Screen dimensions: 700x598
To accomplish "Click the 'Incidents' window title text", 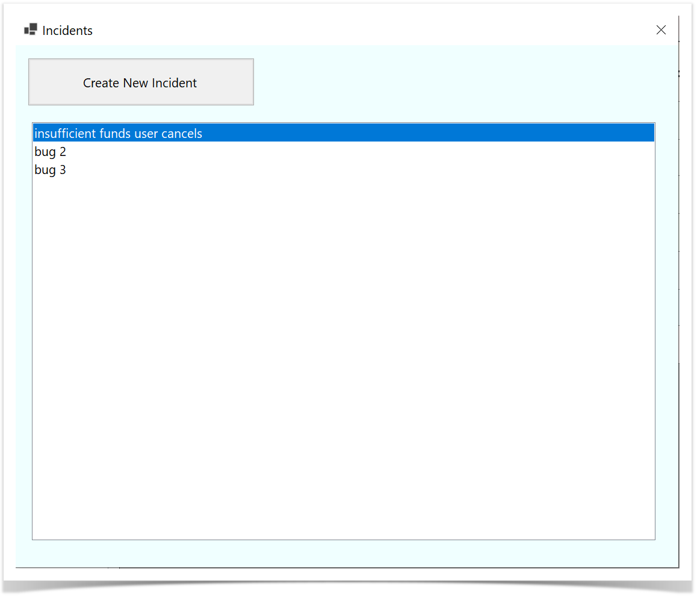I will click(67, 31).
